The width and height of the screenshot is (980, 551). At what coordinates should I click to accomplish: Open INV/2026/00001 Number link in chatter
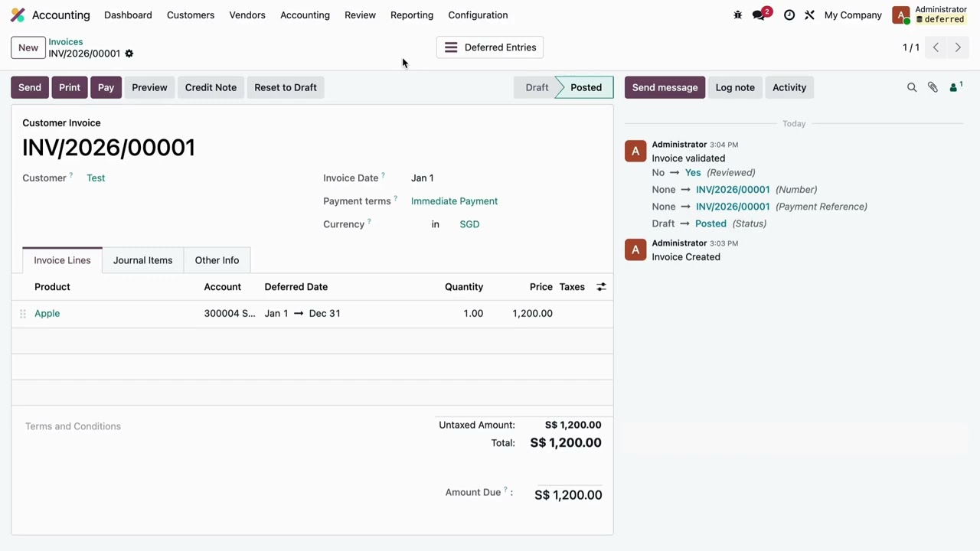point(733,190)
